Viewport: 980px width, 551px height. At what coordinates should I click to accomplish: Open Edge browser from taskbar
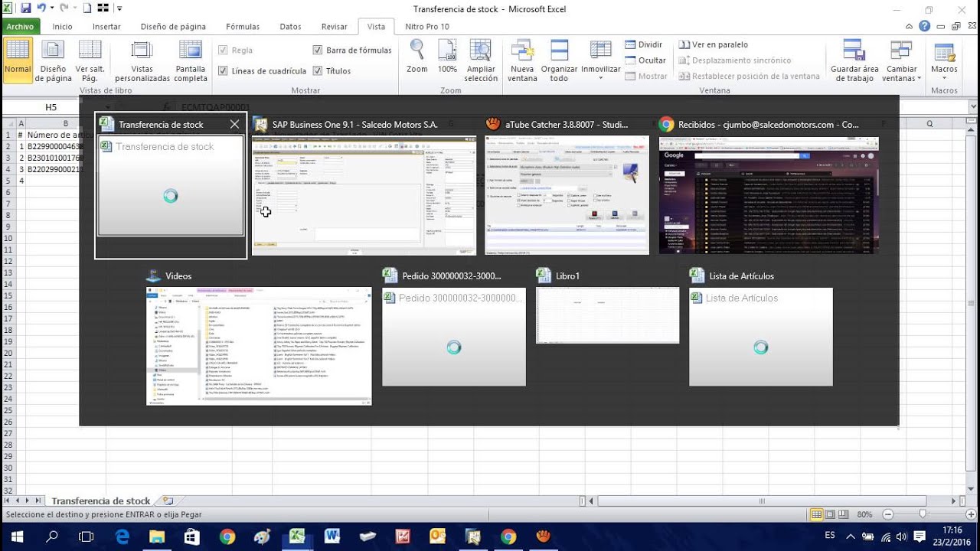coord(122,536)
